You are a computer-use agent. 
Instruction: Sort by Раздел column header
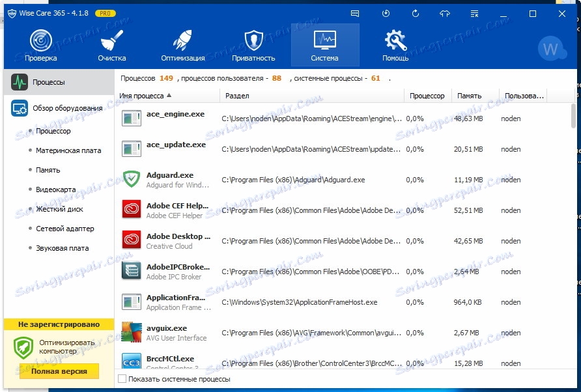click(312, 96)
